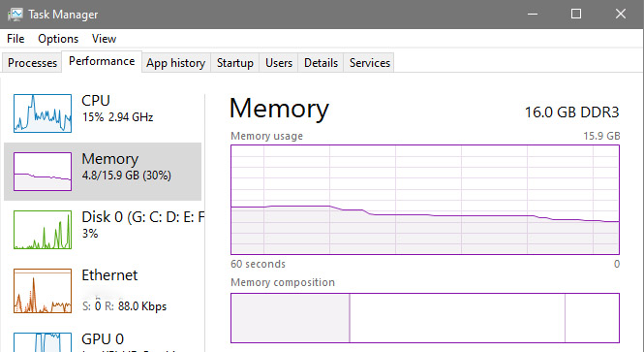This screenshot has width=644, height=352.
Task: Close the Task Manager window
Action: pyautogui.click(x=621, y=14)
